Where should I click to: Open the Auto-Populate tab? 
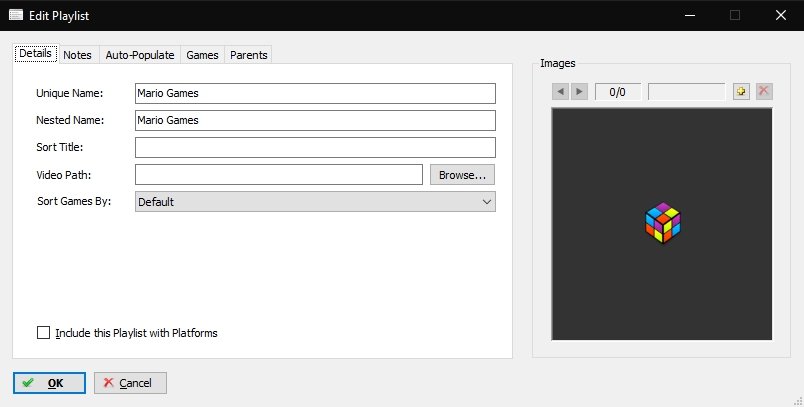point(140,55)
